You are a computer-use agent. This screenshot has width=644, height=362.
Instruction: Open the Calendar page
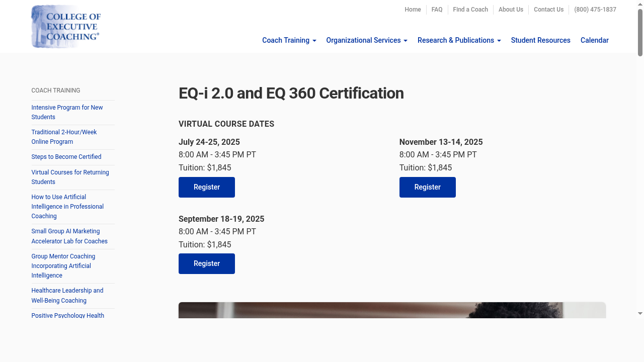(x=595, y=40)
